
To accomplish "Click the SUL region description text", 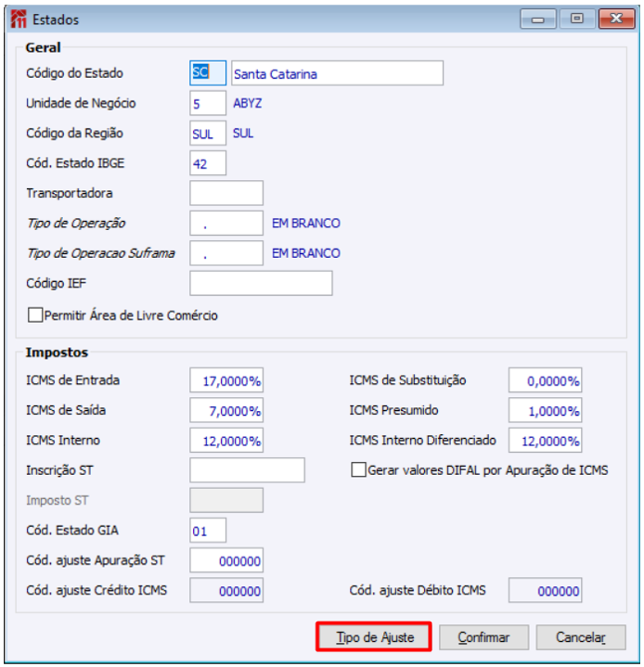I will [x=243, y=134].
